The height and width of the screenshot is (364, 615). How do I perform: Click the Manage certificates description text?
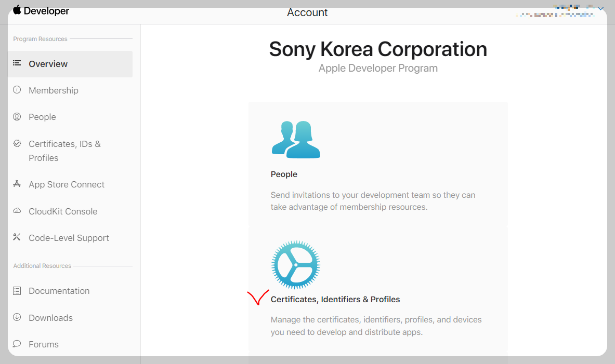376,326
